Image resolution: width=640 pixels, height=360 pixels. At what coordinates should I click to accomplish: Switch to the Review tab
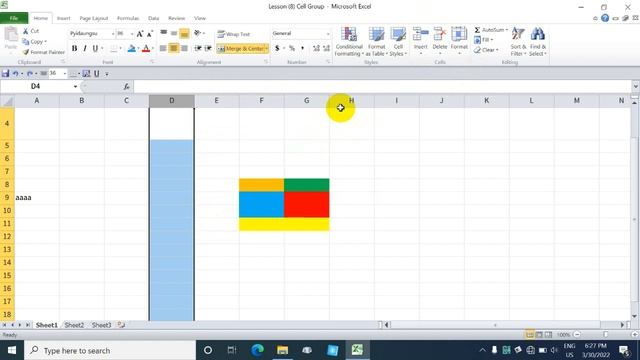point(176,18)
